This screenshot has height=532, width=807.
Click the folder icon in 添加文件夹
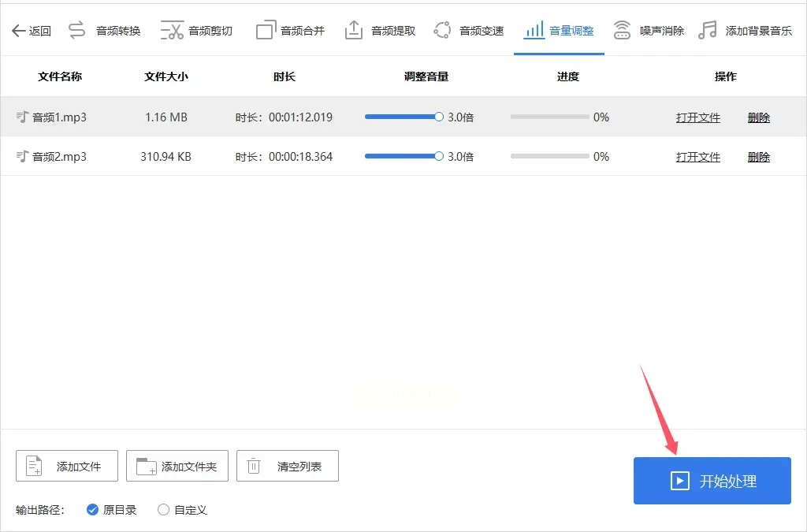point(146,466)
